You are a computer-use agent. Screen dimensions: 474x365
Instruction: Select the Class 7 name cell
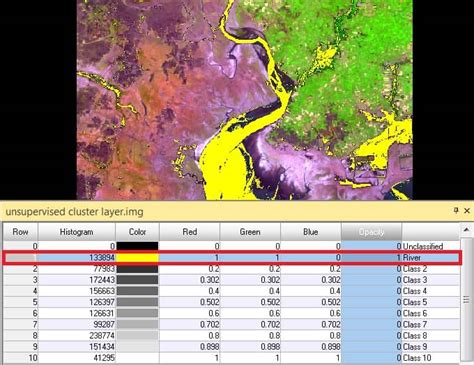point(431,324)
